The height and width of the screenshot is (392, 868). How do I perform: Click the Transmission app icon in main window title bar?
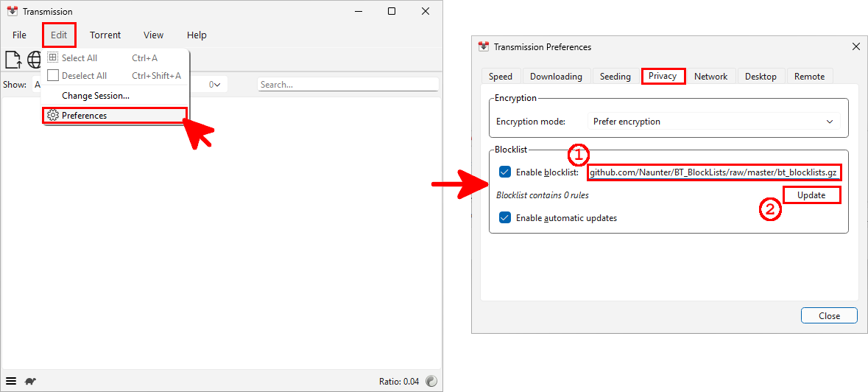coord(13,11)
